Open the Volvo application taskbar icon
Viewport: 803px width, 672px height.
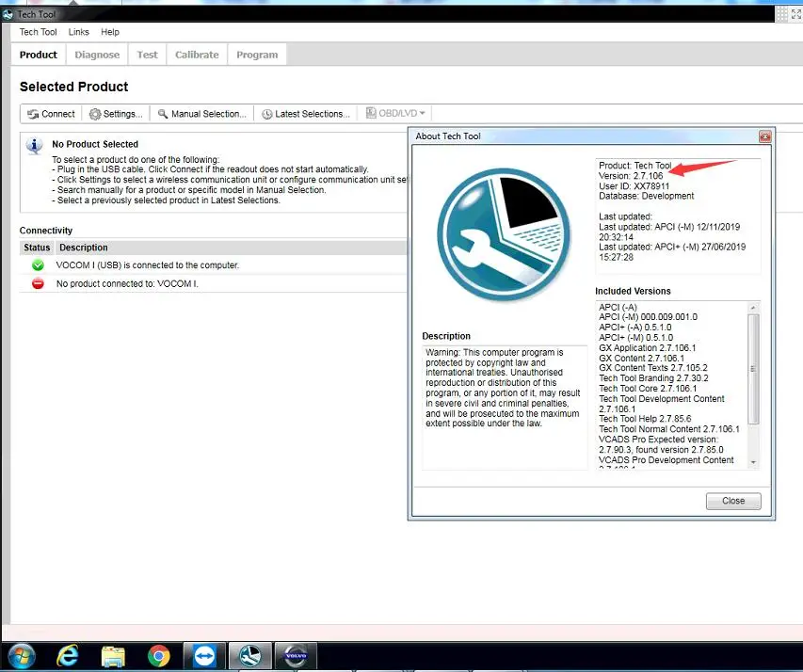(296, 656)
